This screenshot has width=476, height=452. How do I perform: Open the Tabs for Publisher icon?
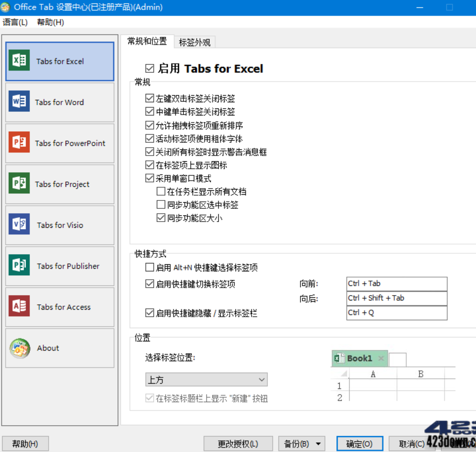tap(19, 265)
